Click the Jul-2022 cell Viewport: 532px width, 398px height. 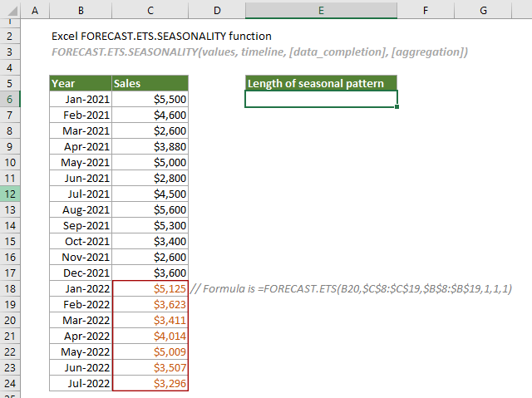pos(80,383)
